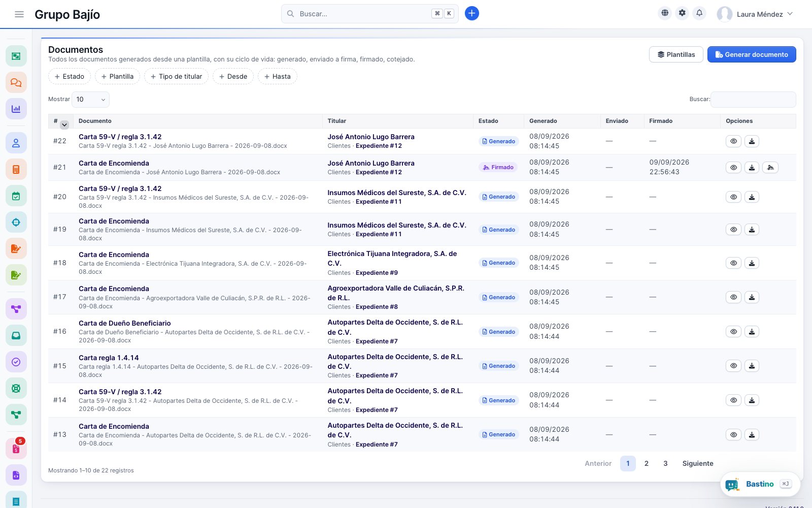The width and height of the screenshot is (812, 508).
Task: Add the Estado filter
Action: click(70, 76)
